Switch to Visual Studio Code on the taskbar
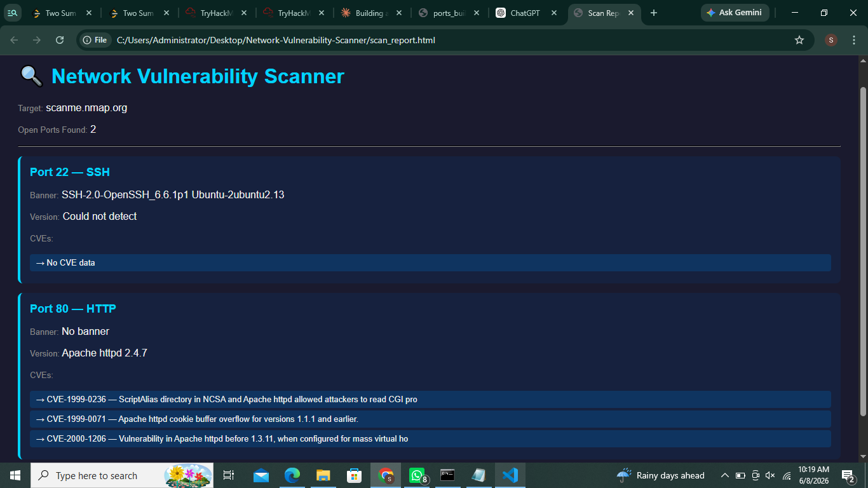Screen dimensions: 868x488 click(x=510, y=475)
